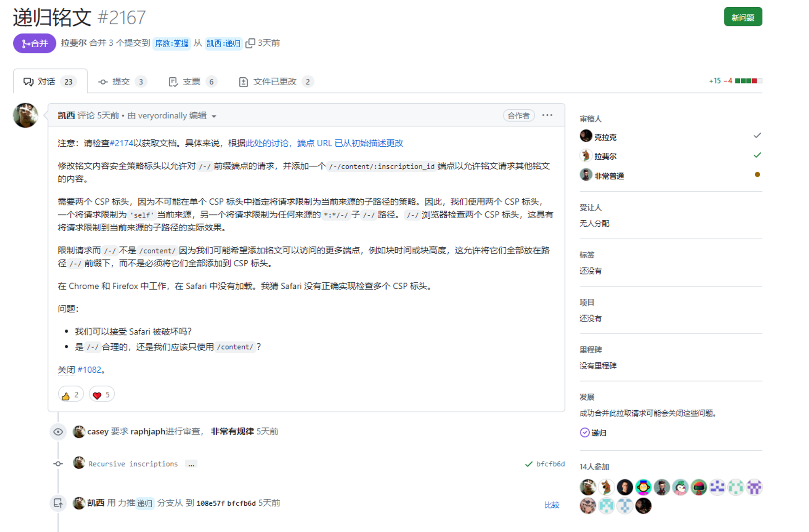Screen dimensions: 809x532
Task: Open the kebab menu on 凯西's comment
Action: click(x=547, y=115)
